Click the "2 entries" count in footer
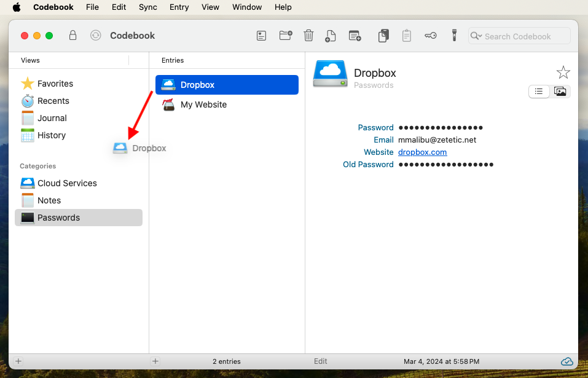 227,361
